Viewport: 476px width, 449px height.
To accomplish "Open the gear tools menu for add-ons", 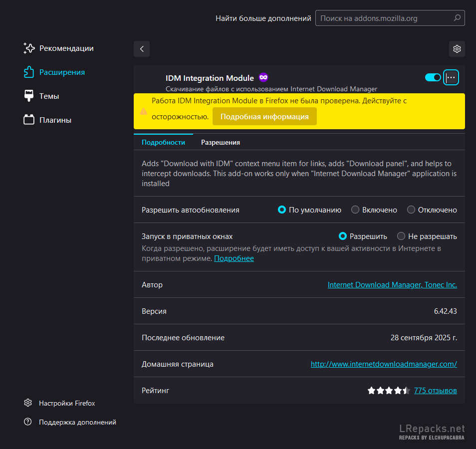I will tap(457, 49).
